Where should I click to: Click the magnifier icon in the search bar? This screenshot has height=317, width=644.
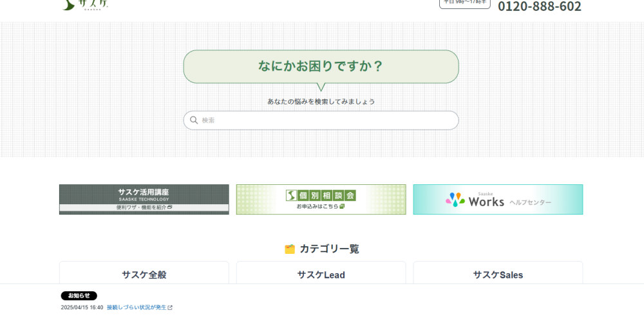194,120
